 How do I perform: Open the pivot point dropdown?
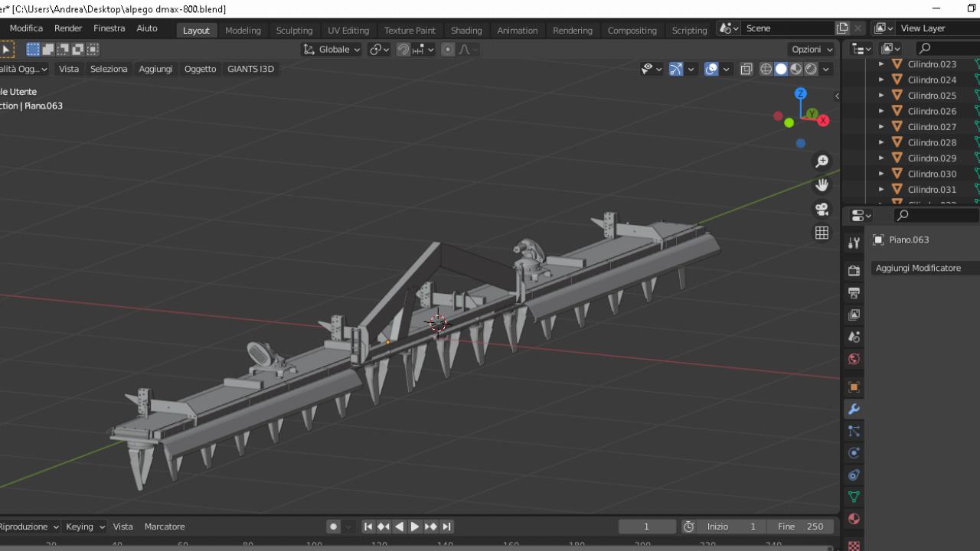coord(379,49)
